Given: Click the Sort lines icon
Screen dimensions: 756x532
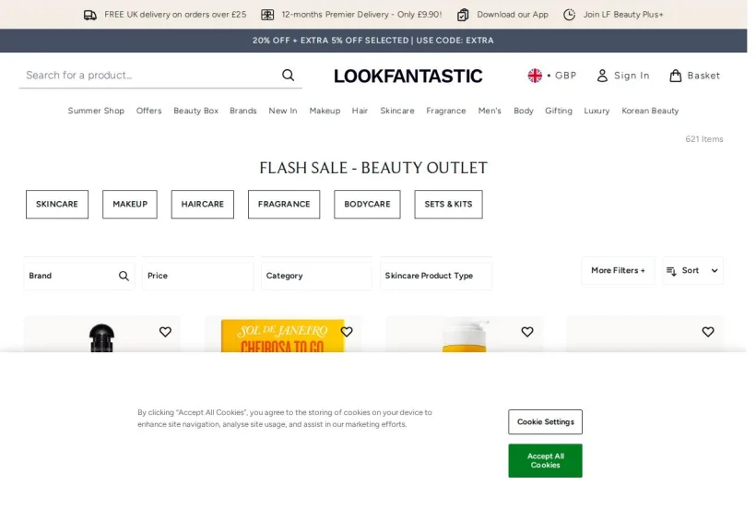Looking at the screenshot, I should pos(671,271).
